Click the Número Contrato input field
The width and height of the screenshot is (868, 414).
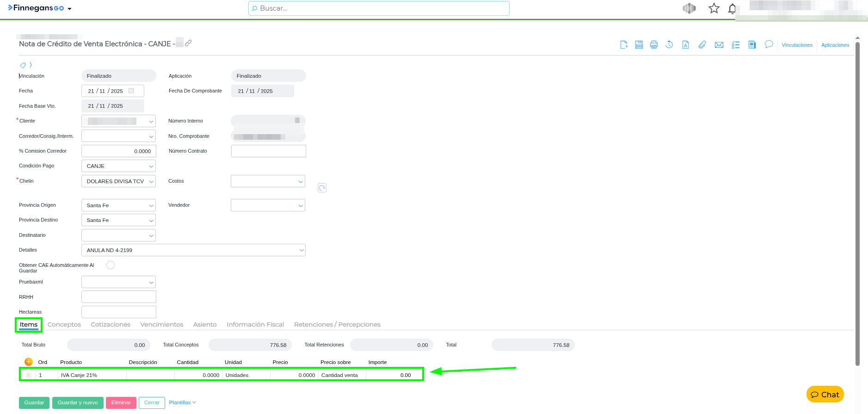pos(268,151)
